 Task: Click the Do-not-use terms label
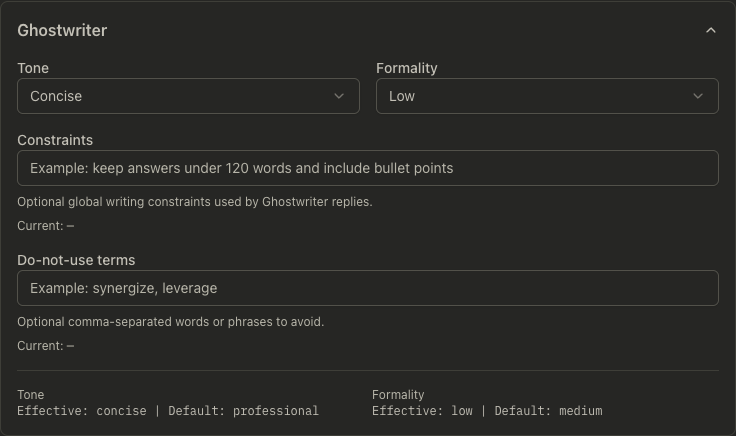[x=76, y=260]
